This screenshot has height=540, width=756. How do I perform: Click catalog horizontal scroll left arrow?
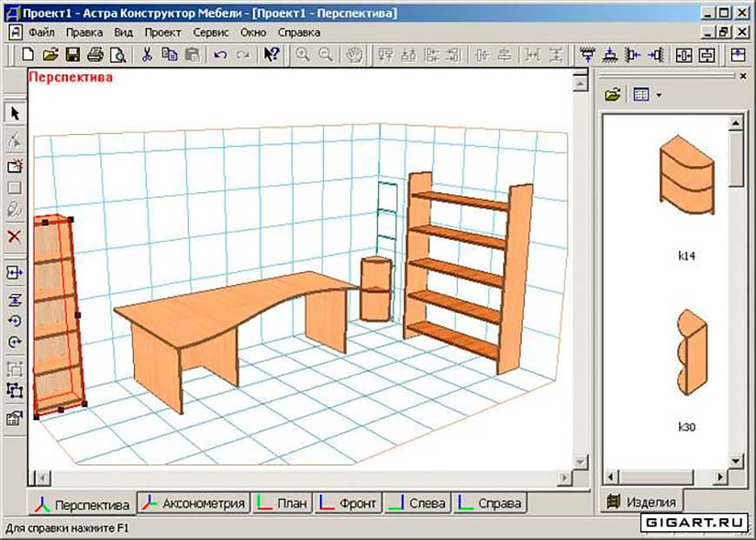610,477
